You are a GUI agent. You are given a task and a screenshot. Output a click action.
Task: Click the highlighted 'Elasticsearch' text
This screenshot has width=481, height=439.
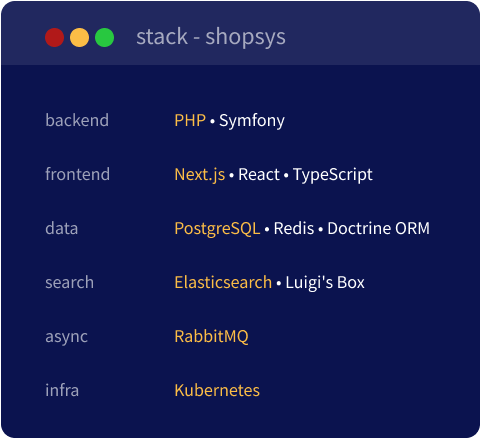point(223,282)
